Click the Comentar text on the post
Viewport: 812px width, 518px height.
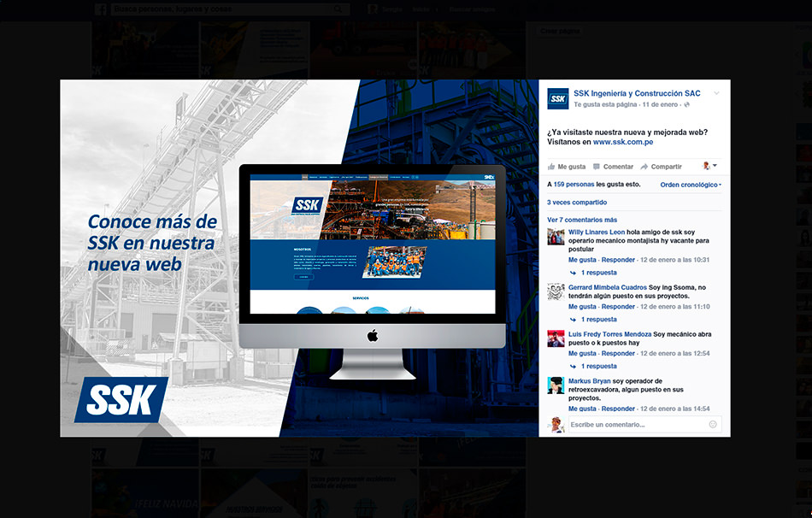point(618,167)
